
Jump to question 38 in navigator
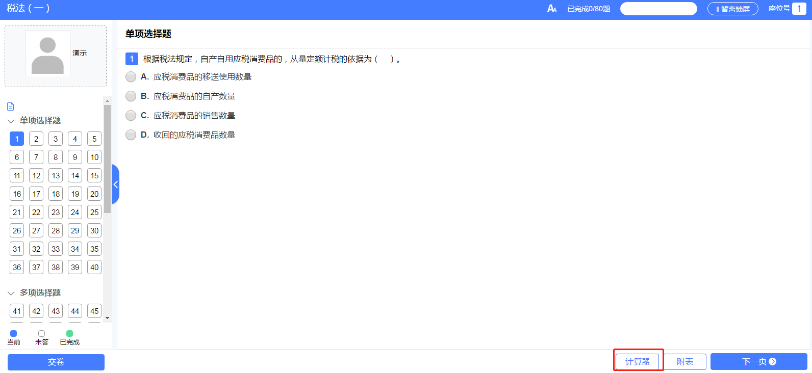click(x=55, y=267)
